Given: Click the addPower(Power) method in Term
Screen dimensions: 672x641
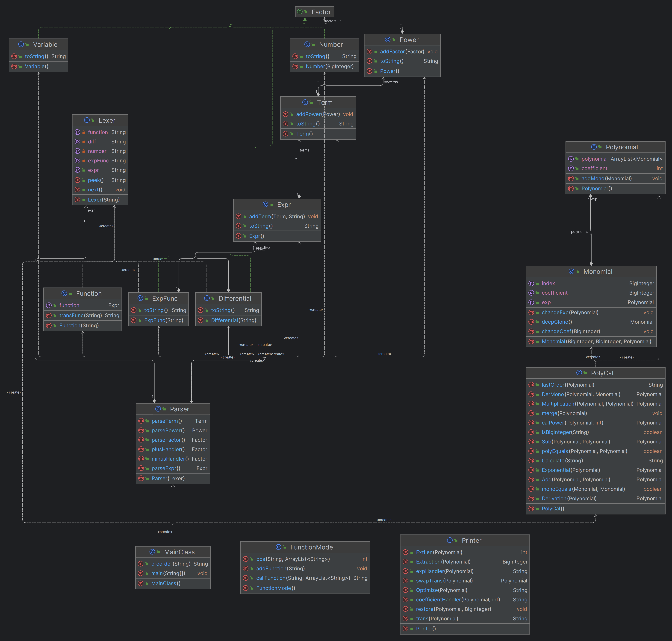Looking at the screenshot, I should pos(318,114).
